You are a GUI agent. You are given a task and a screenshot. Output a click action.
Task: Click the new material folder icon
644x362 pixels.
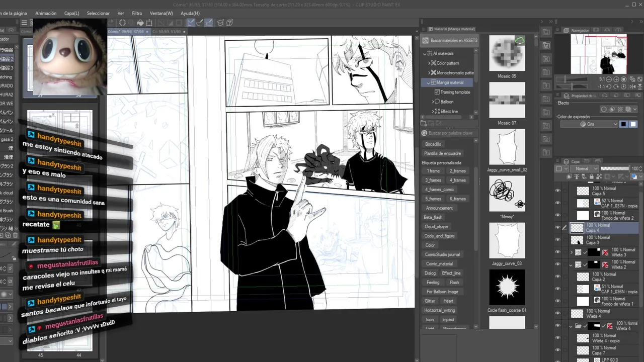[424, 123]
